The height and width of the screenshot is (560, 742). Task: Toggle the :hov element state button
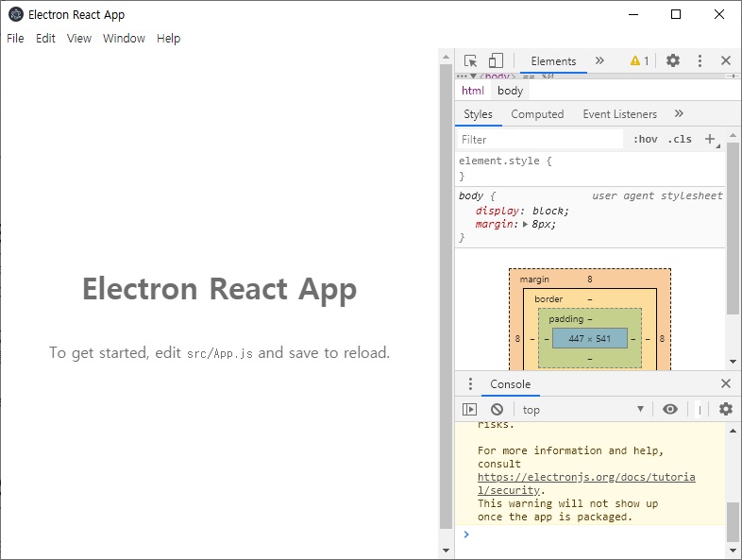646,139
